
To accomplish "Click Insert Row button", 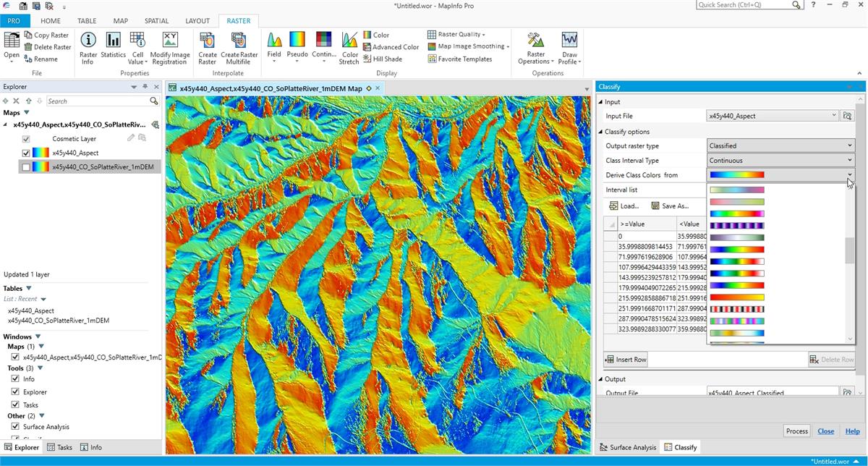I will point(626,360).
